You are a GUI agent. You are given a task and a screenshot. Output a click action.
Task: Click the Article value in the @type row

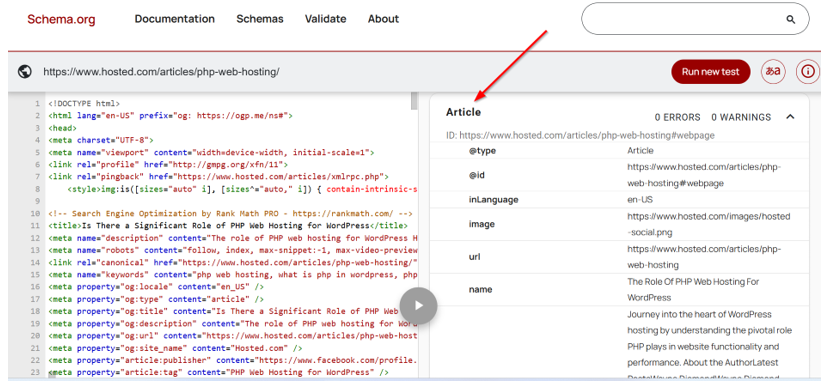pos(640,151)
